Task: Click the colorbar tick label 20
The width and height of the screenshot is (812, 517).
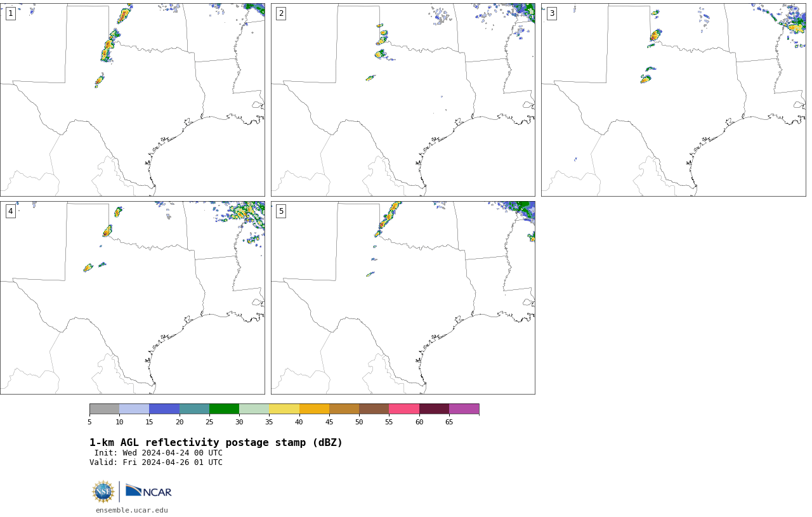Action: coord(180,422)
